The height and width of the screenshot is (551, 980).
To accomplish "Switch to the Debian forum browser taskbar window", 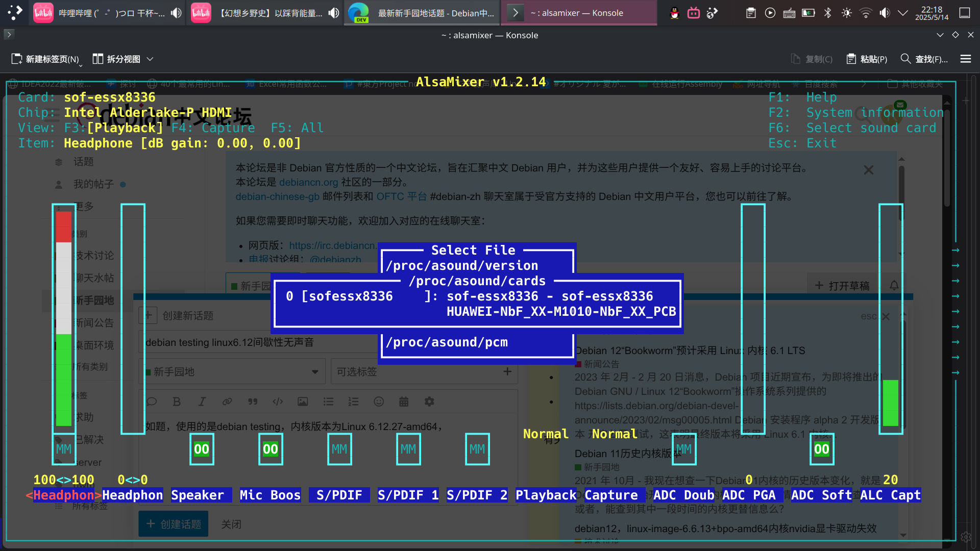I will tap(421, 13).
